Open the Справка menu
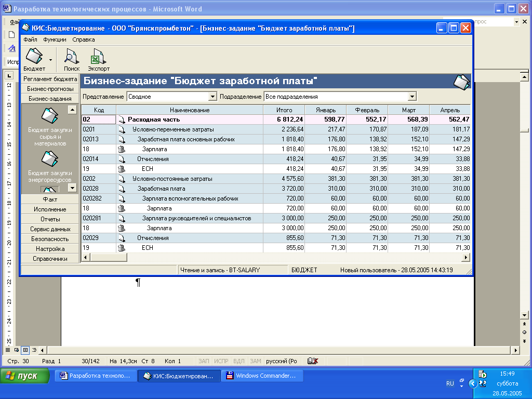This screenshot has height=399, width=532. 84,39
